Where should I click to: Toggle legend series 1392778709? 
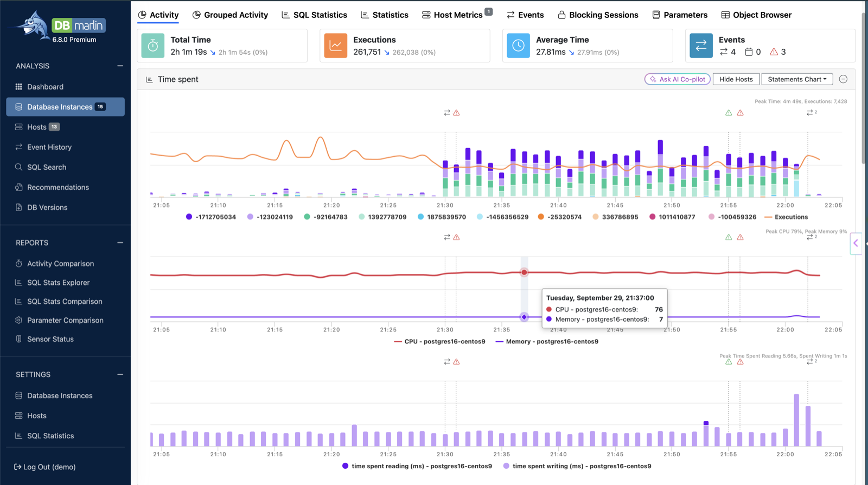(x=382, y=217)
